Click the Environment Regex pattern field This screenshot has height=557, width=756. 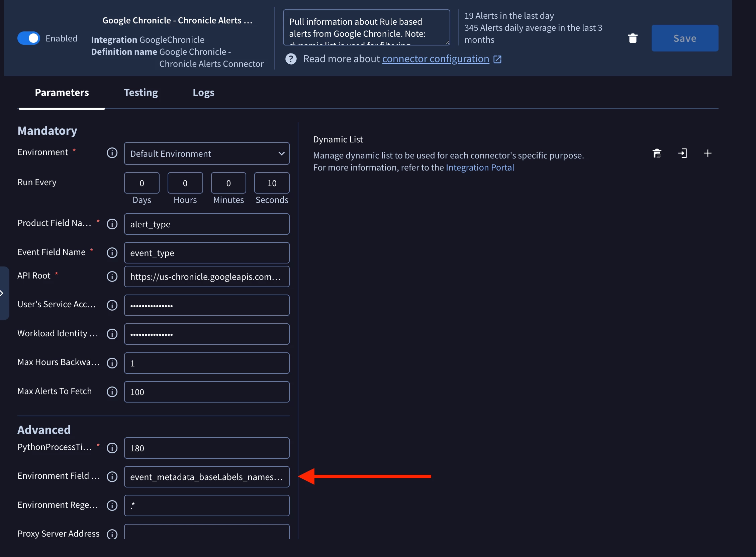pos(206,506)
